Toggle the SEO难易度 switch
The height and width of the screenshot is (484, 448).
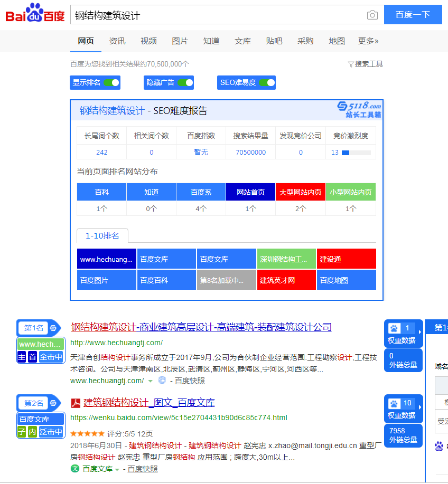click(267, 83)
